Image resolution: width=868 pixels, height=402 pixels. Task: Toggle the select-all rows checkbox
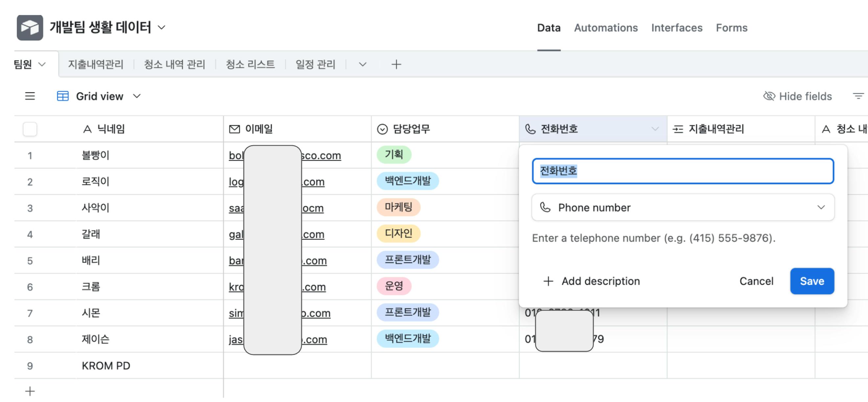[x=30, y=129]
